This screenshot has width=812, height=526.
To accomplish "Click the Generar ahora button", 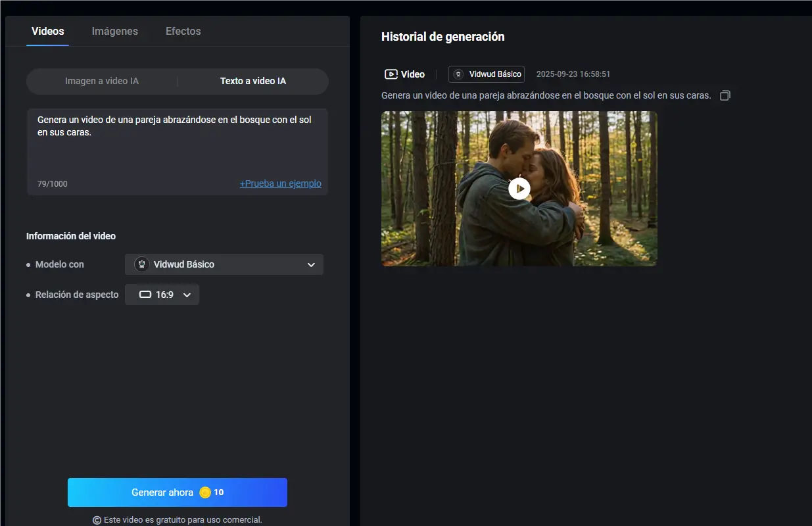I will point(177,492).
